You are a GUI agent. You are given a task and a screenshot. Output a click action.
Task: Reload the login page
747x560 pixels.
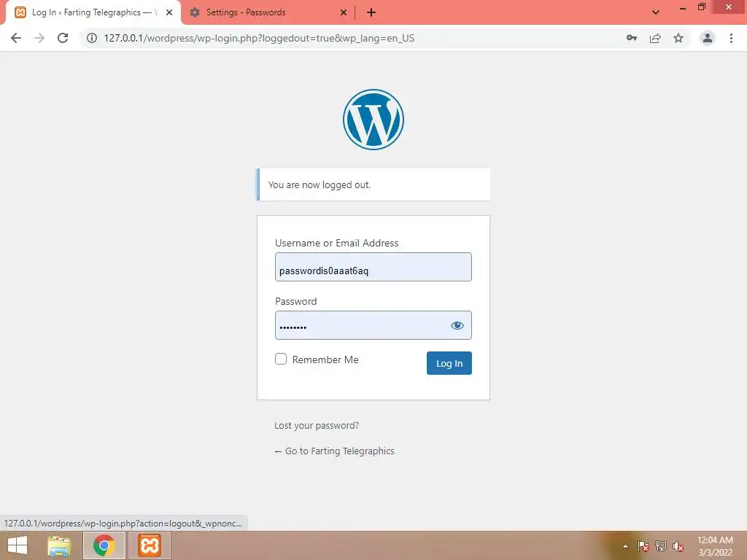coord(63,38)
